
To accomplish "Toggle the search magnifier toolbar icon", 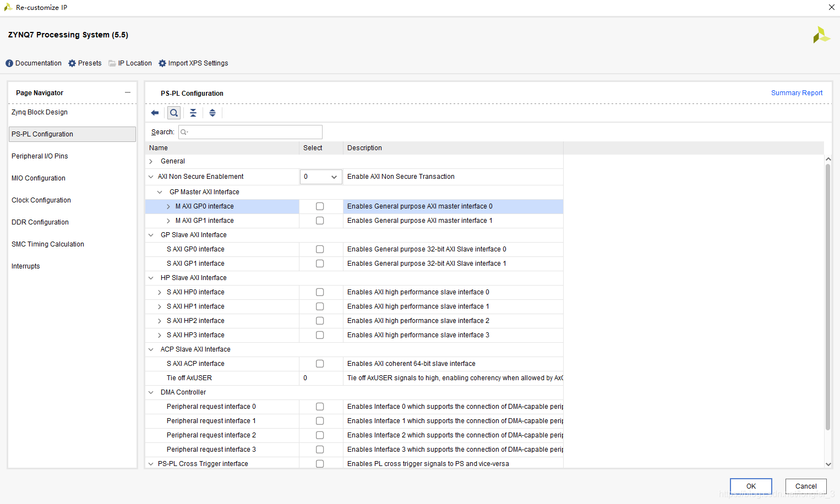I will coord(174,113).
